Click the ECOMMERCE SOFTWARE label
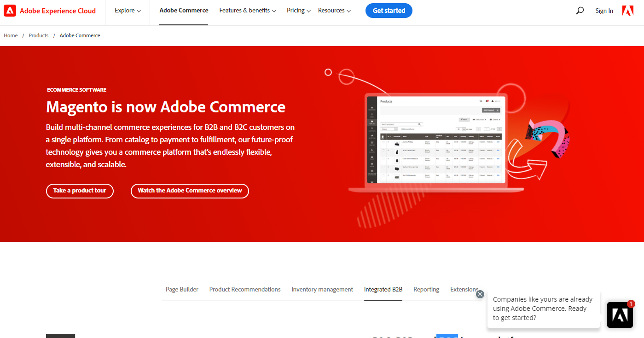Screen dimensions: 644x338 click(x=76, y=90)
